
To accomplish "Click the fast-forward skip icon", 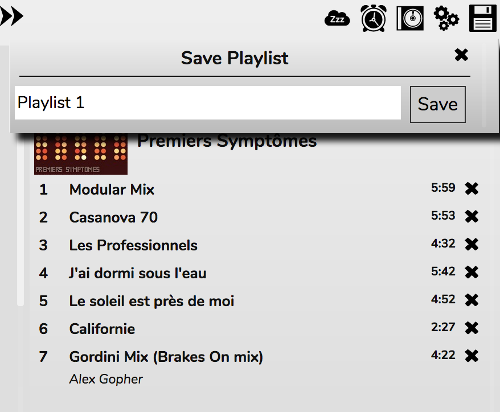I will [x=11, y=16].
